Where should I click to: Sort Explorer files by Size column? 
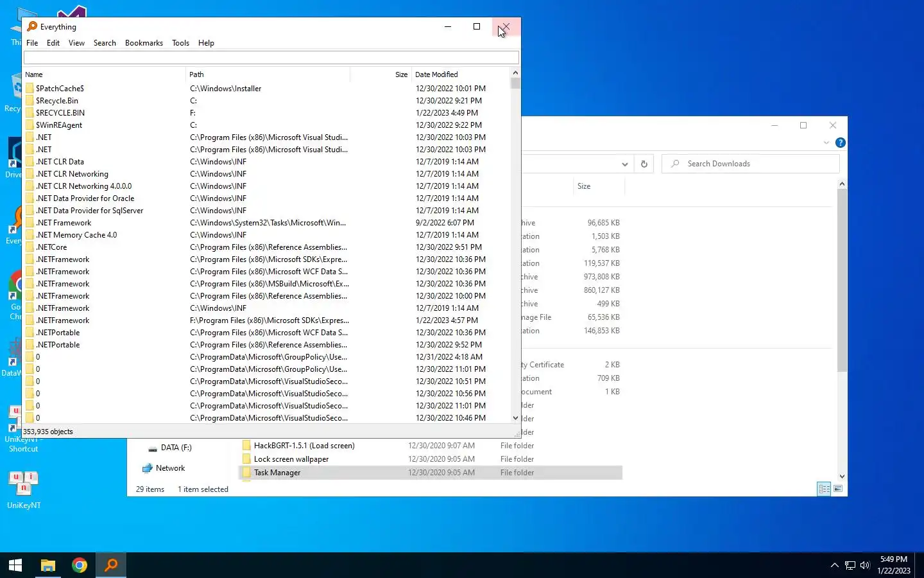coord(599,186)
